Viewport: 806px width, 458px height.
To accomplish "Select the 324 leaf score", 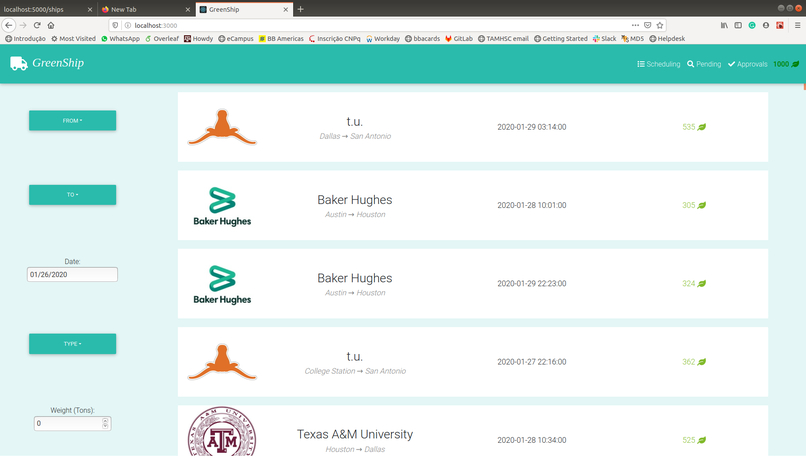I will tap(694, 284).
